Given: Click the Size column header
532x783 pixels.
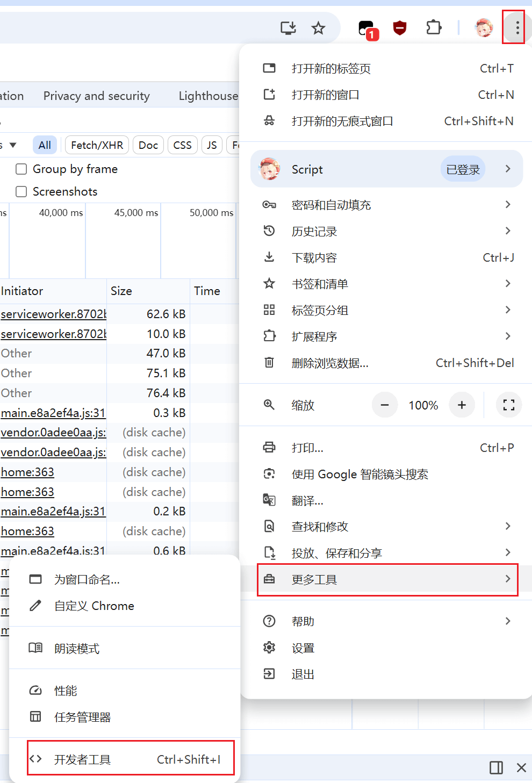Looking at the screenshot, I should point(121,291).
